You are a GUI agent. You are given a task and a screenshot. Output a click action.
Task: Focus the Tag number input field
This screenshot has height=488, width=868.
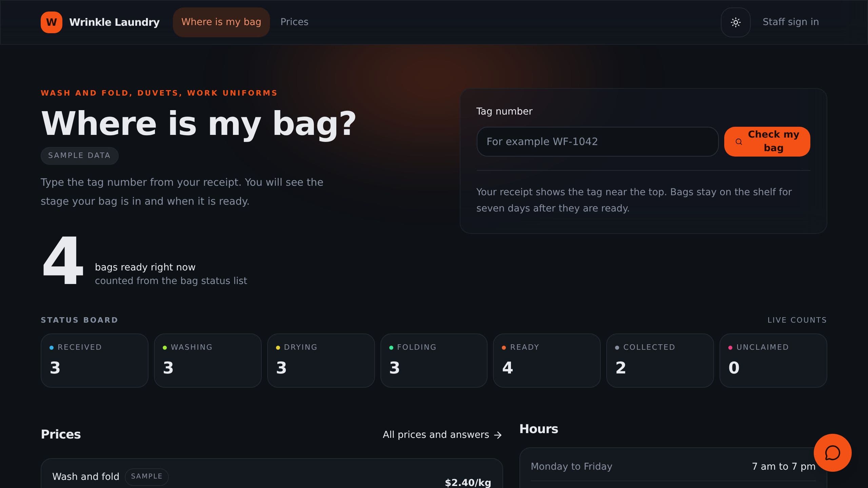[x=597, y=142]
